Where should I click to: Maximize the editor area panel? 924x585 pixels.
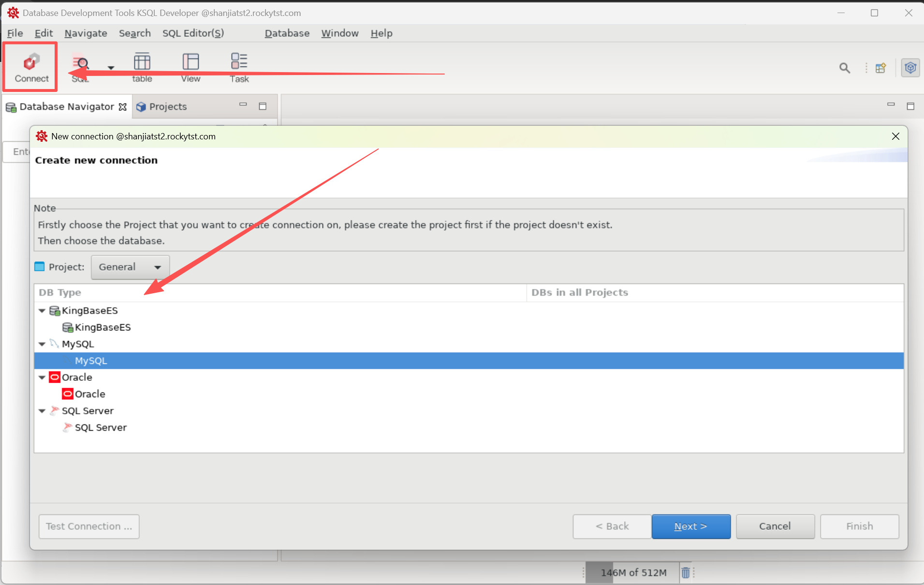pyautogui.click(x=910, y=106)
